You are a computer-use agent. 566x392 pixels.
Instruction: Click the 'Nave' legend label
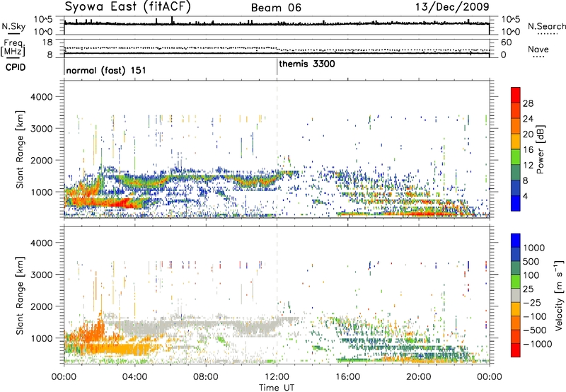point(538,50)
